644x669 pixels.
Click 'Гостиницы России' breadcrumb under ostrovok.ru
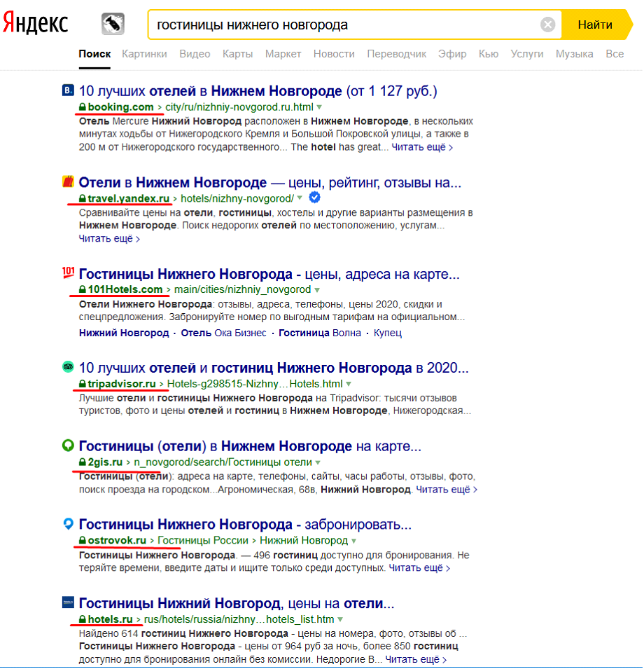tap(203, 541)
